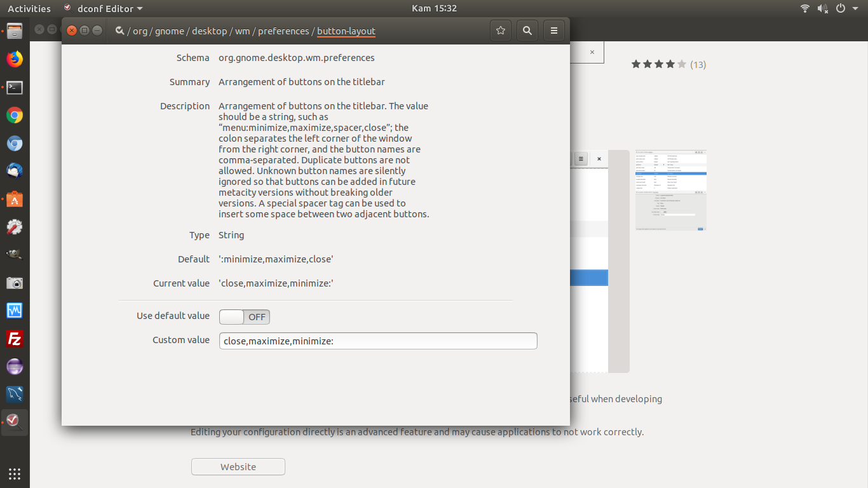Viewport: 868px width, 488px height.
Task: Launch GIMP from the dock
Action: (x=15, y=255)
